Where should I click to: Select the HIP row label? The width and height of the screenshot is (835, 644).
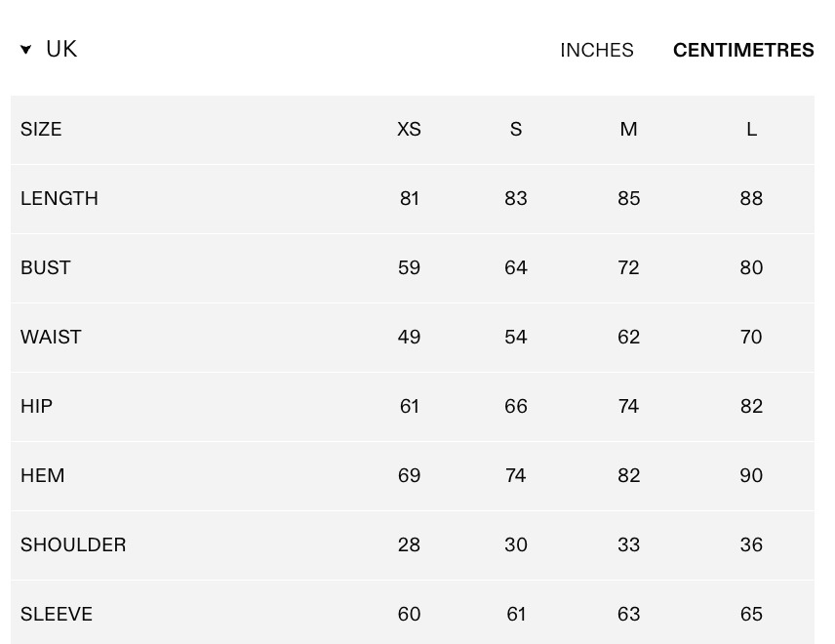(36, 406)
